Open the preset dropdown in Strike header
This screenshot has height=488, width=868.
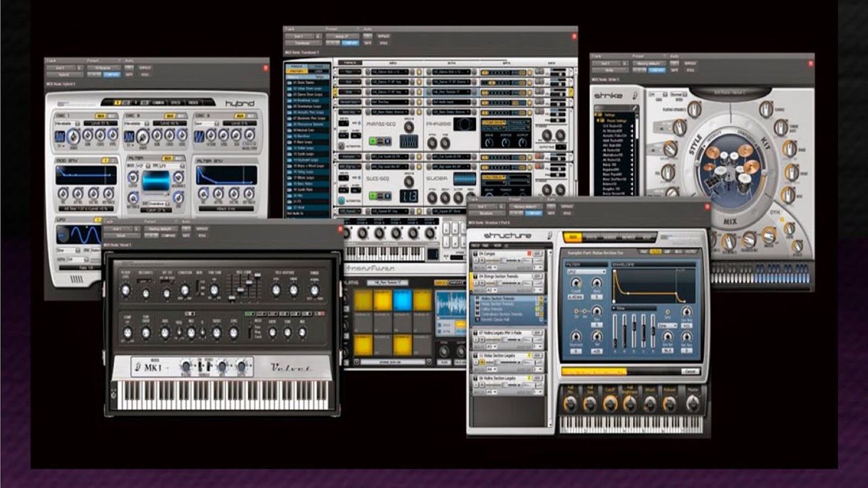pyautogui.click(x=649, y=63)
